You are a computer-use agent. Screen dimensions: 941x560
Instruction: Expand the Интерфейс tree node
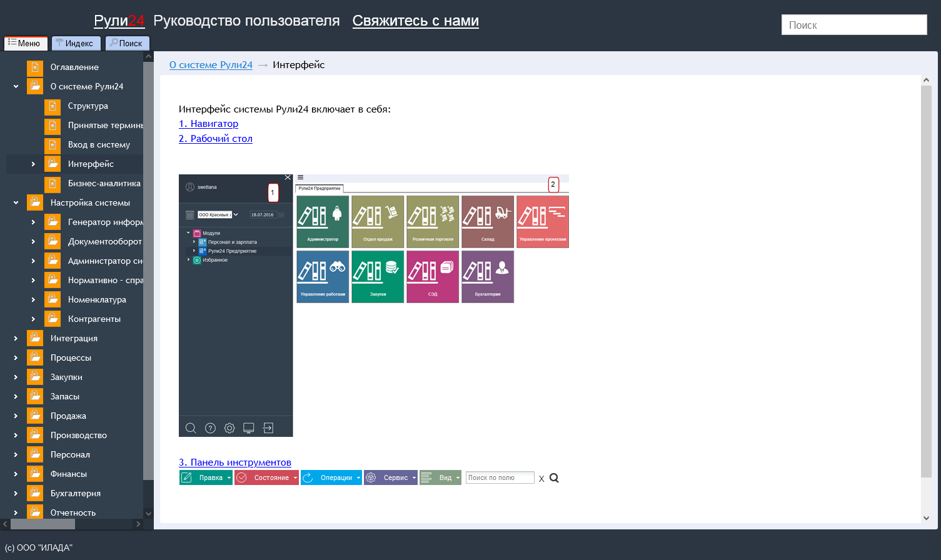33,164
